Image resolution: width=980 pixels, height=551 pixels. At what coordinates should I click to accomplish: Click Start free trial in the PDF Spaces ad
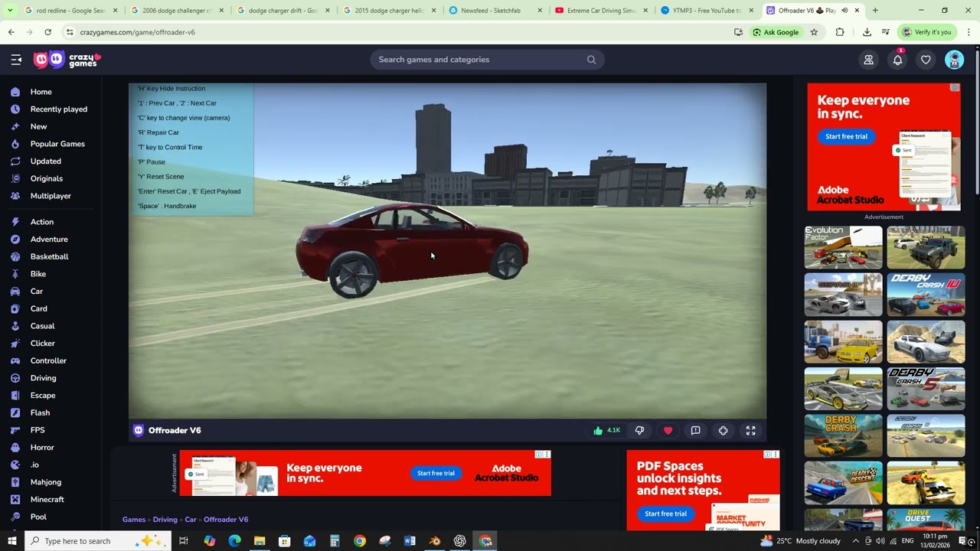pos(665,514)
